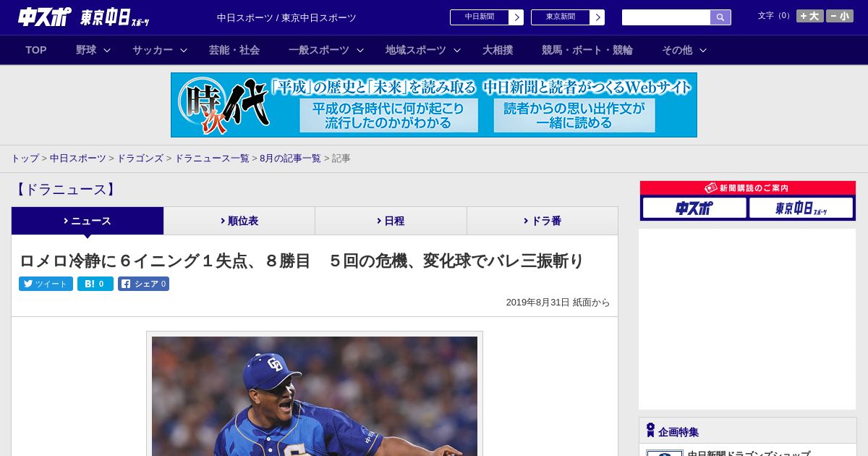Expand the 地域スポーツ dropdown chevron

click(457, 50)
